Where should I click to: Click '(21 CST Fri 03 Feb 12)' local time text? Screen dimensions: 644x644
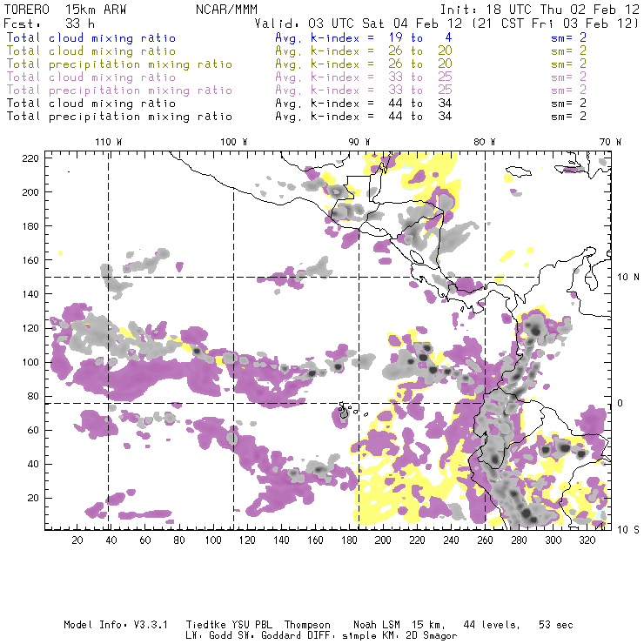pos(555,23)
